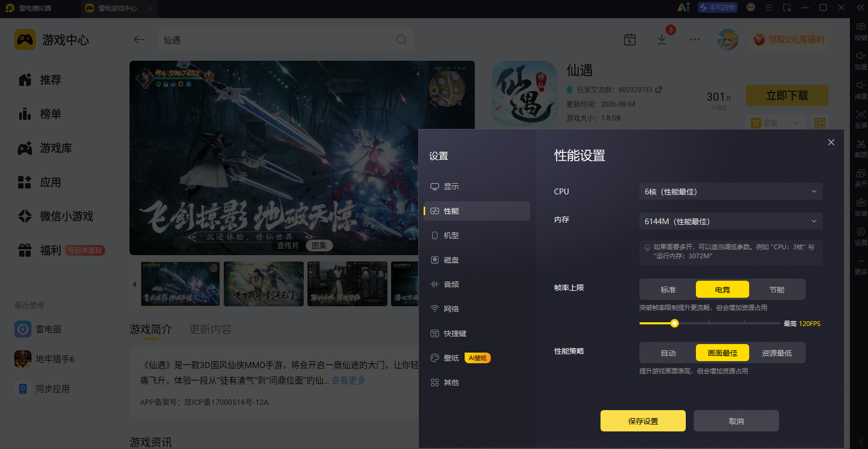
Task: Select 自动 performance strategy
Action: tap(668, 353)
